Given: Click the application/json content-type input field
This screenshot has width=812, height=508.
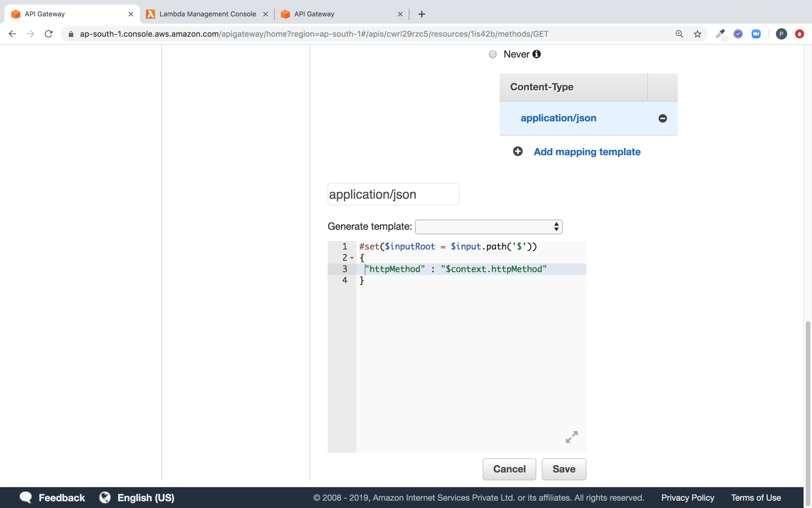Looking at the screenshot, I should tap(393, 194).
